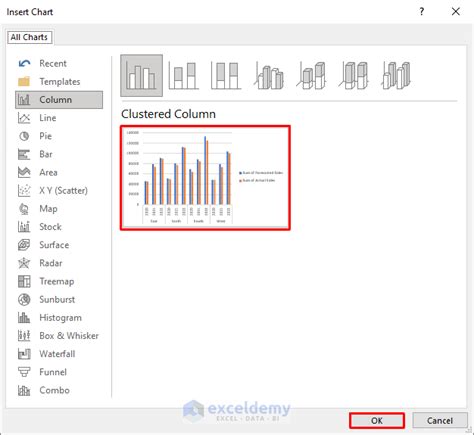Click the Stock chart icon
This screenshot has height=435, width=474.
tap(24, 227)
